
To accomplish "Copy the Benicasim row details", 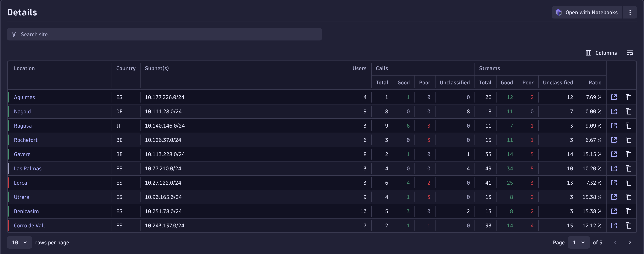I will [629, 211].
